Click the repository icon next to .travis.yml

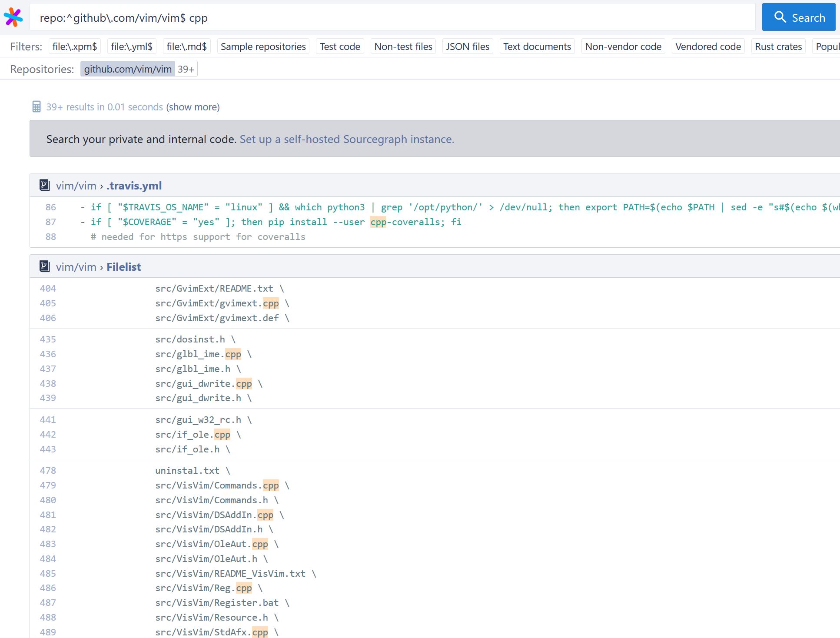[44, 185]
